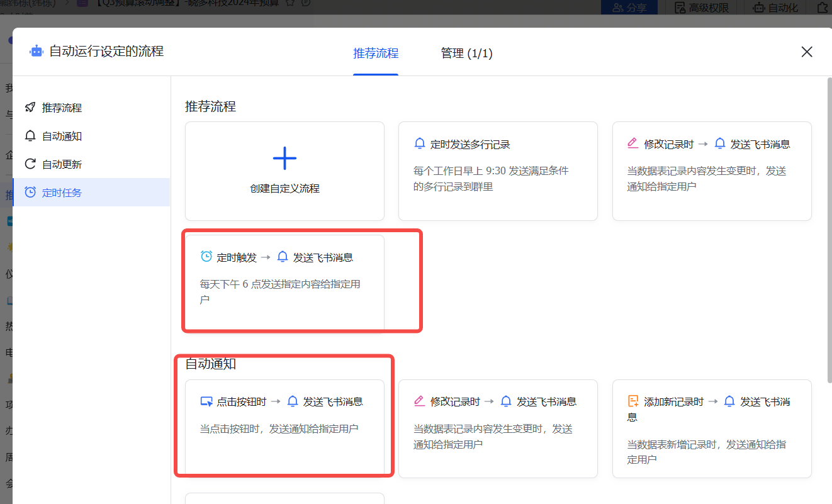Viewport: 832px width, 504px height.
Task: Switch to the 管理 (1/1) tab
Action: [x=466, y=53]
